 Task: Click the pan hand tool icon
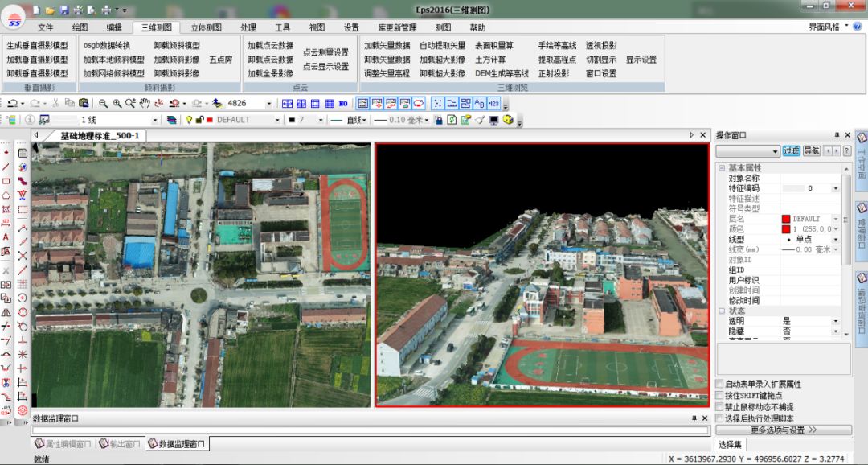tap(145, 104)
